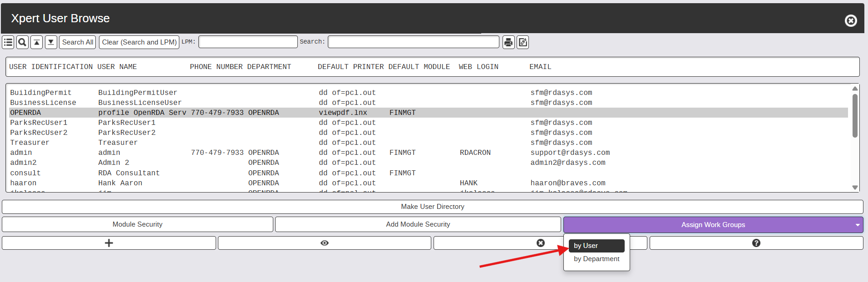
Task: Click DEPARTMENT column header
Action: pos(269,67)
